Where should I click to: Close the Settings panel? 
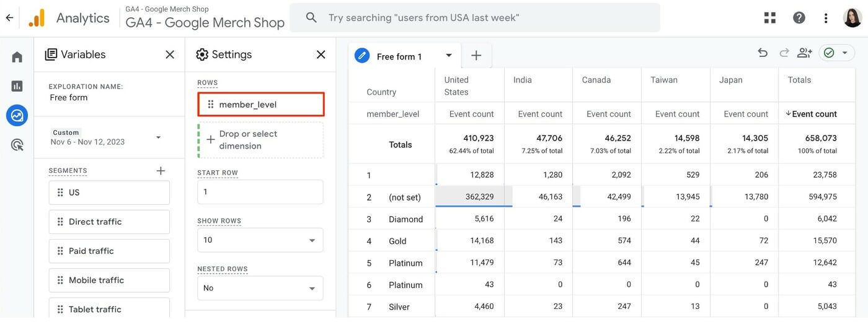click(x=321, y=54)
